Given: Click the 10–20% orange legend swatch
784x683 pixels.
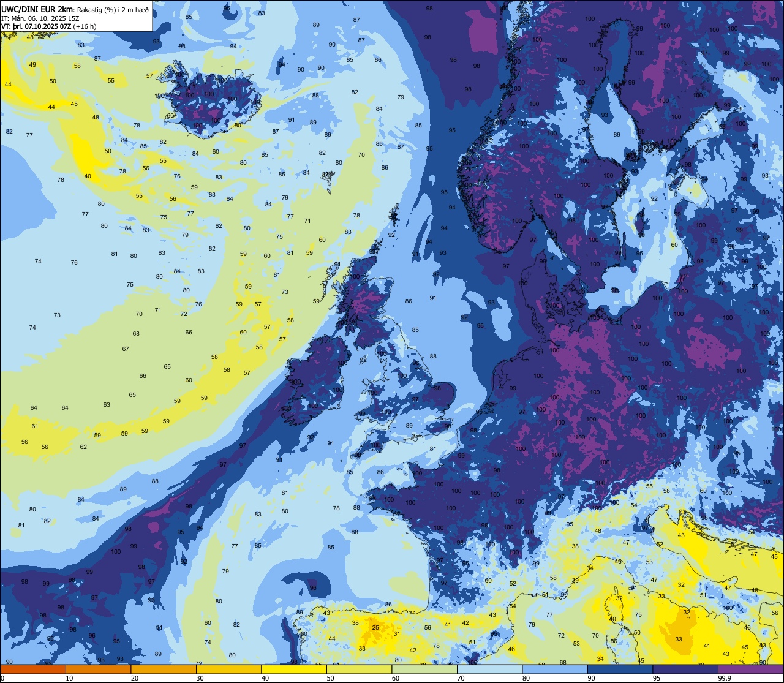Looking at the screenshot, I should pos(98,670).
